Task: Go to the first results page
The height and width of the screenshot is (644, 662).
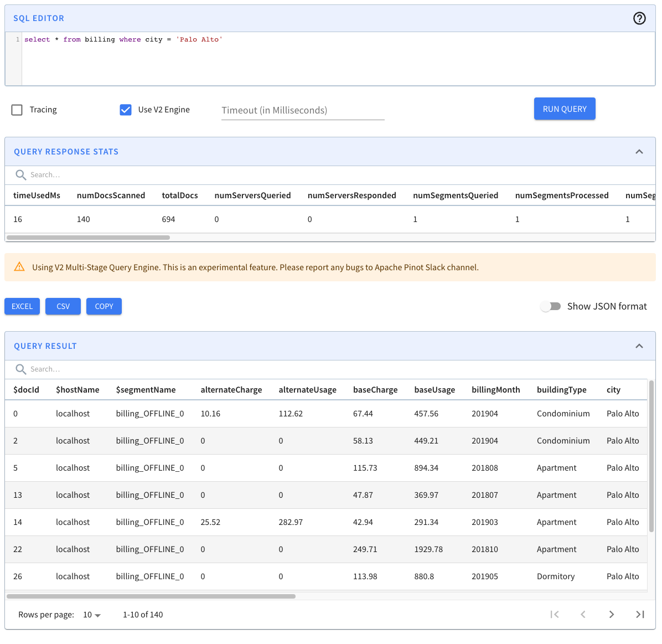Action: tap(555, 615)
